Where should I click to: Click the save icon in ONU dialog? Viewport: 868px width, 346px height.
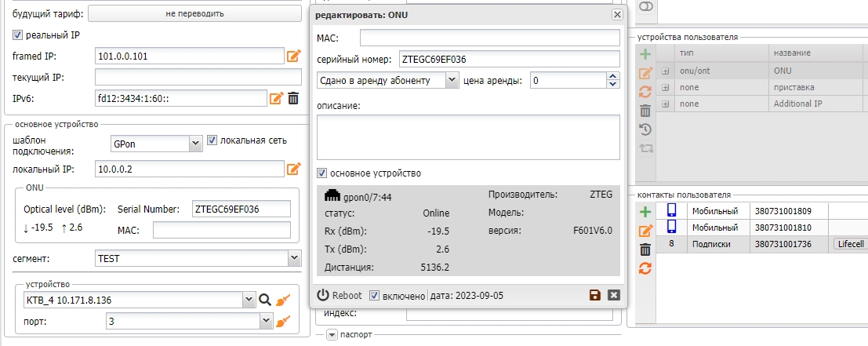595,295
